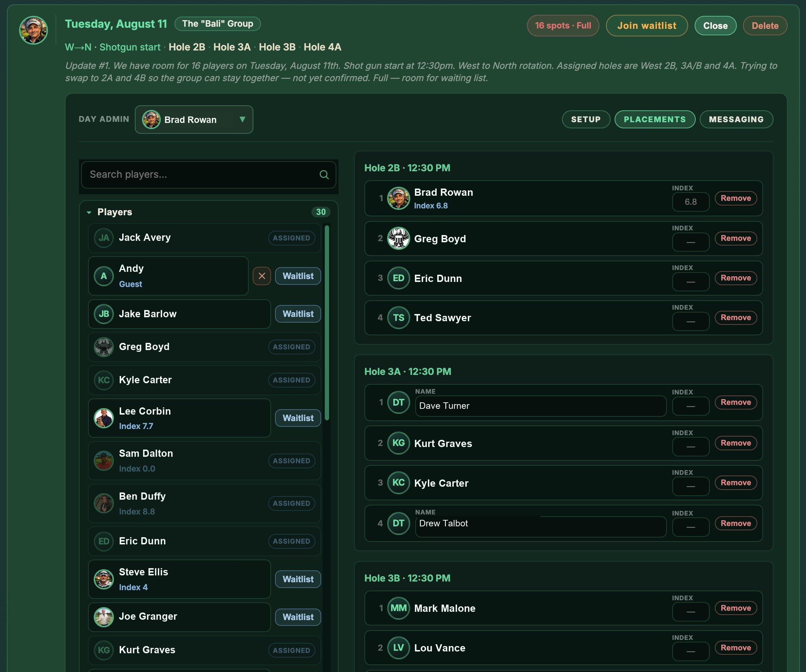806x672 pixels.
Task: Click Dave Turner's DT avatar in Hole 3A
Action: (398, 402)
